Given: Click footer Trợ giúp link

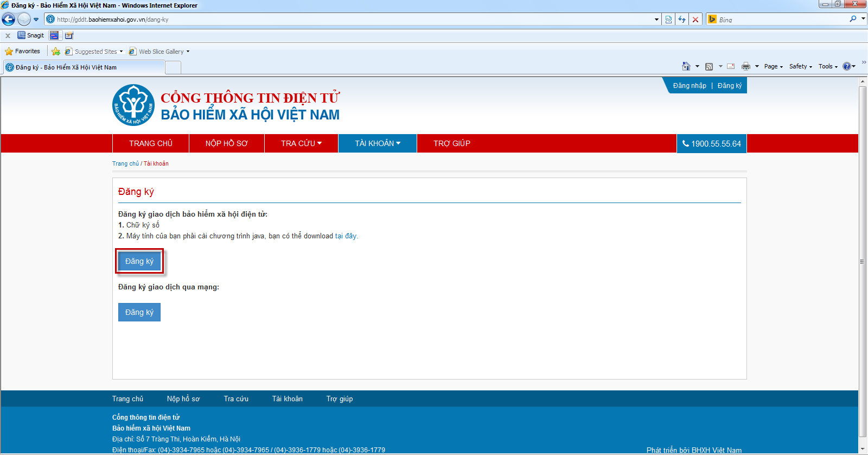Looking at the screenshot, I should (340, 399).
